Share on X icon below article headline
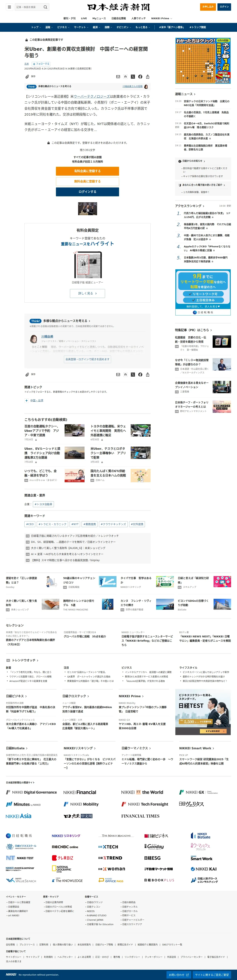 point(133,76)
